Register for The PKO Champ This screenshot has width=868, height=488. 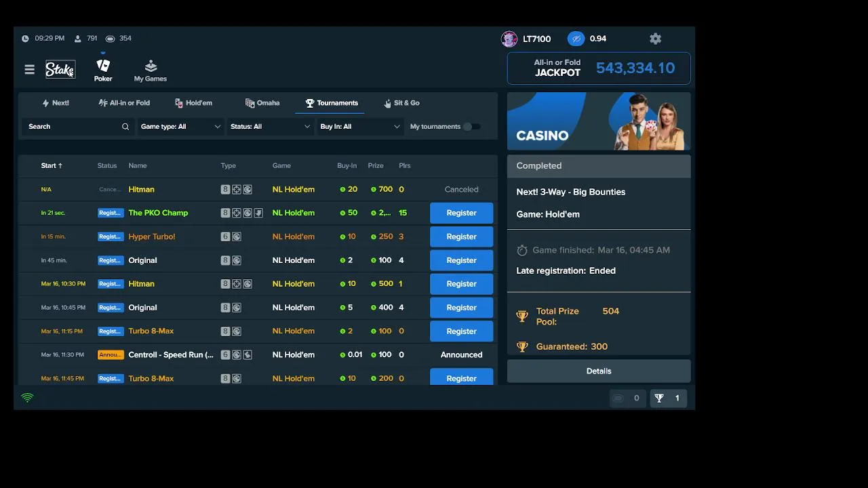[x=461, y=213]
